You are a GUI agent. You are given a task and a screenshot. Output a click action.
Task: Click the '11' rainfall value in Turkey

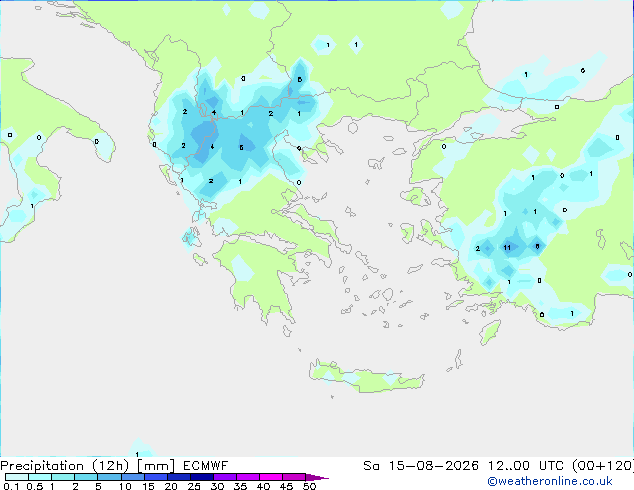[x=507, y=247]
